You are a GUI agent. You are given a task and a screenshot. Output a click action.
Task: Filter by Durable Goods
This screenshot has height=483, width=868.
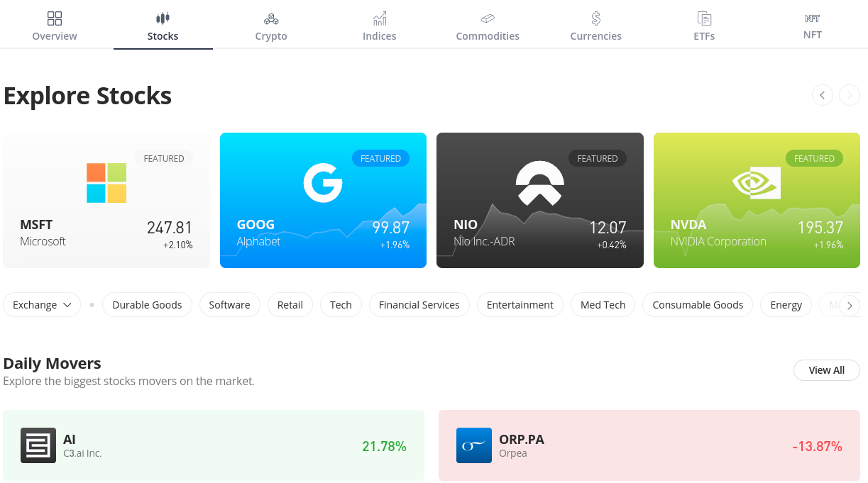tap(147, 305)
